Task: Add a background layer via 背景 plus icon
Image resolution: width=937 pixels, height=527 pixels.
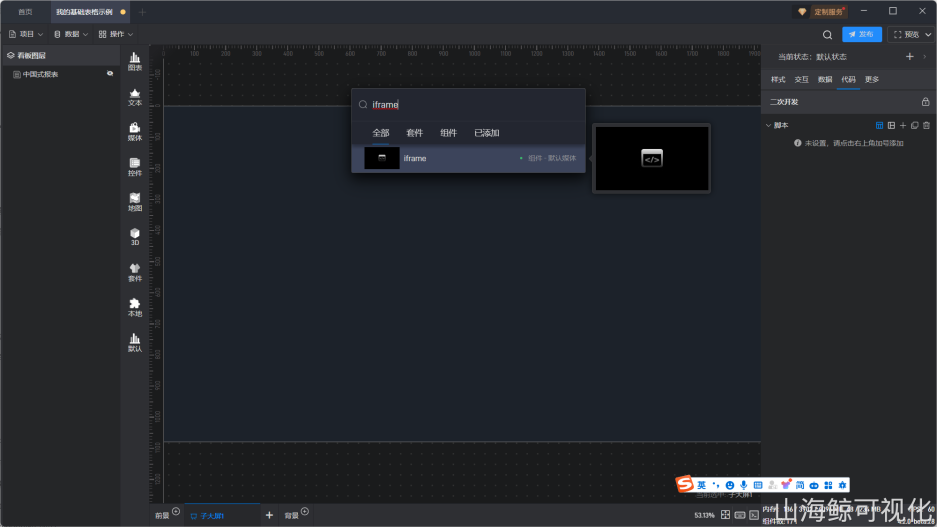Action: tap(305, 511)
